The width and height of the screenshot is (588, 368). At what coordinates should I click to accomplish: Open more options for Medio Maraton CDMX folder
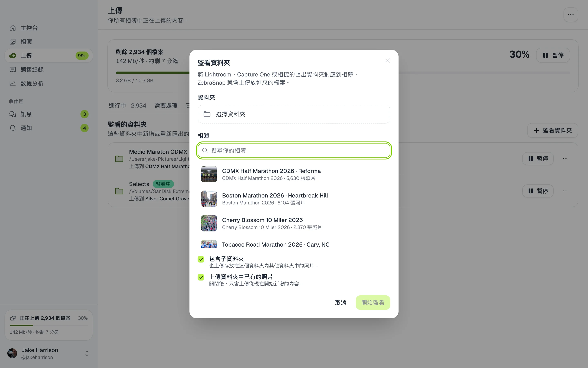click(x=565, y=159)
